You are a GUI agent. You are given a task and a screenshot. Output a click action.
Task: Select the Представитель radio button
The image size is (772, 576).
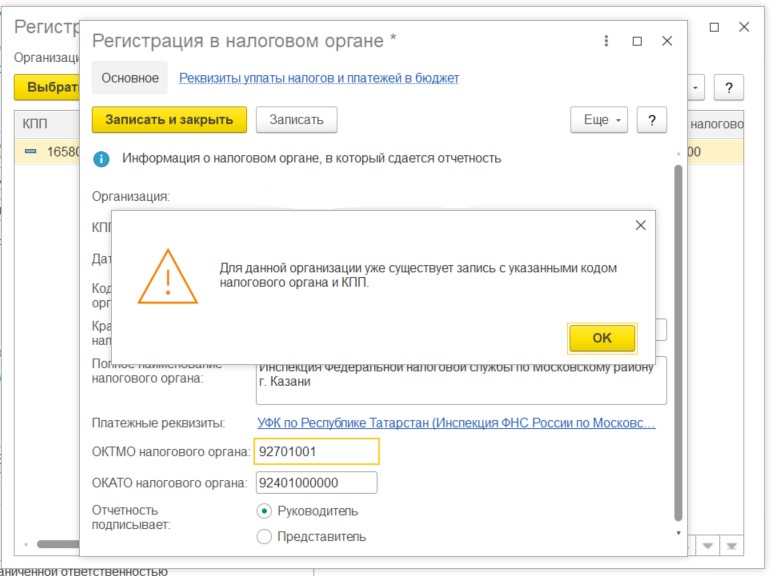pos(264,537)
